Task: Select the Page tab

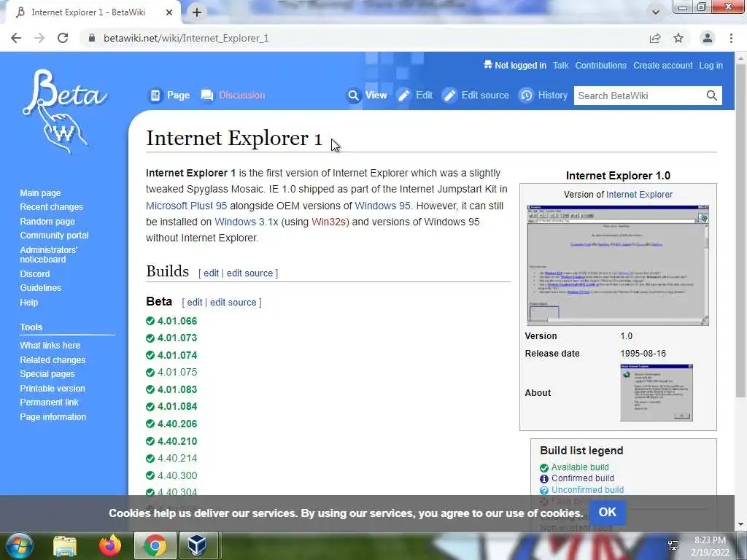Action: click(169, 96)
